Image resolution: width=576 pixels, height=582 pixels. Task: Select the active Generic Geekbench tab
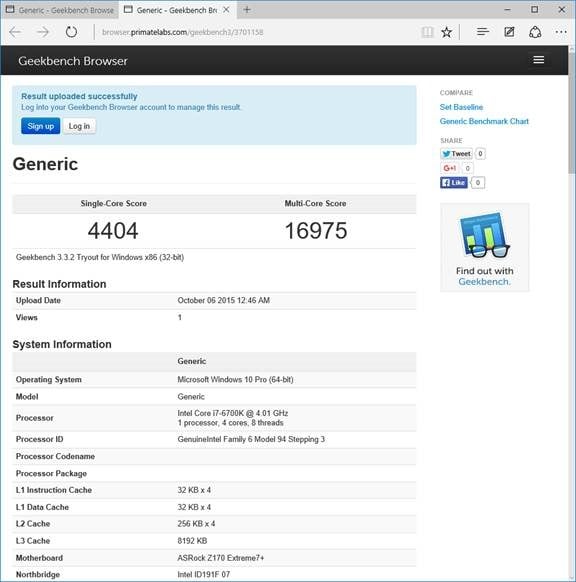[172, 10]
